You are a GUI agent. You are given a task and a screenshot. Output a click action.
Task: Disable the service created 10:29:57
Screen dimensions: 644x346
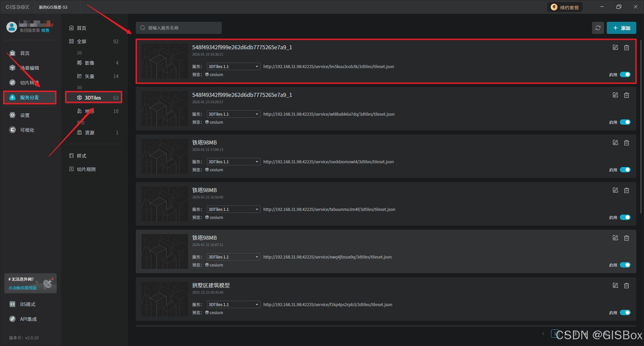click(625, 122)
